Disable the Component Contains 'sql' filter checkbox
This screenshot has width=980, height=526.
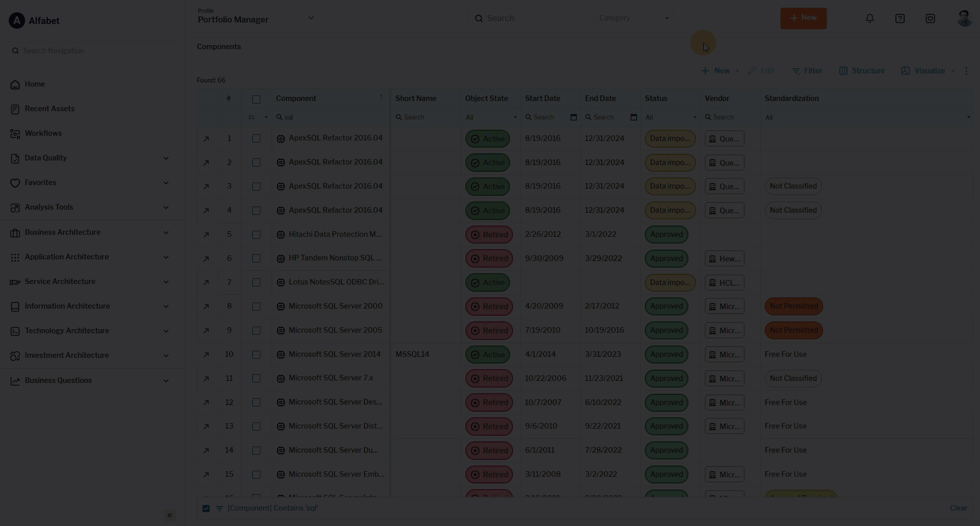click(206, 509)
